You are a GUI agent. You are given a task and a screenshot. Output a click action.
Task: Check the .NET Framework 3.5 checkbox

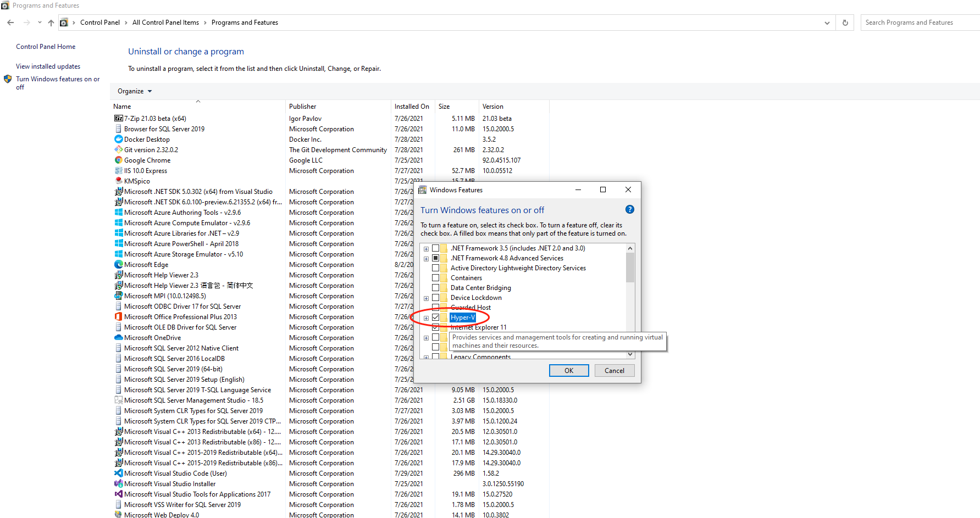436,248
